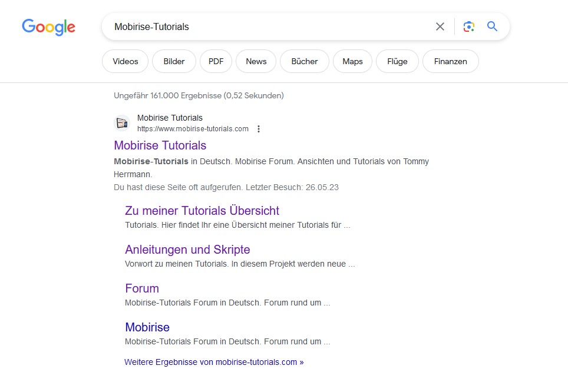Screen dimensions: 568x392
Task: Click the magnifying glass search icon
Action: [x=492, y=26]
